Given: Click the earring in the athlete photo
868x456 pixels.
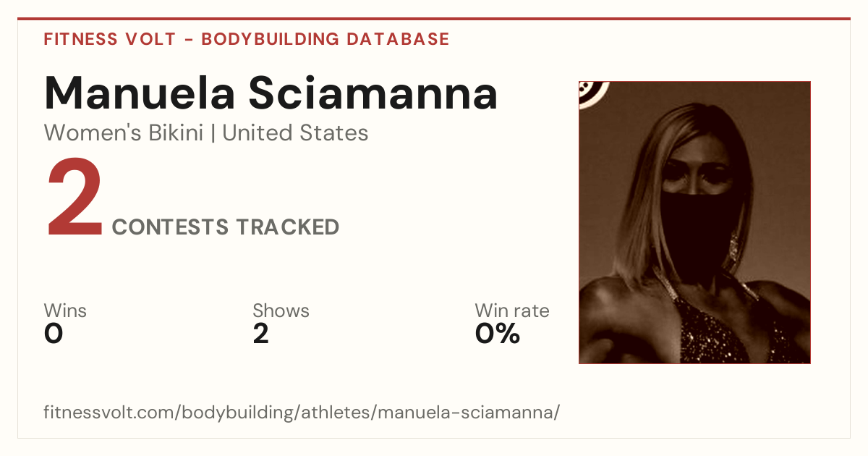Looking at the screenshot, I should [732, 246].
